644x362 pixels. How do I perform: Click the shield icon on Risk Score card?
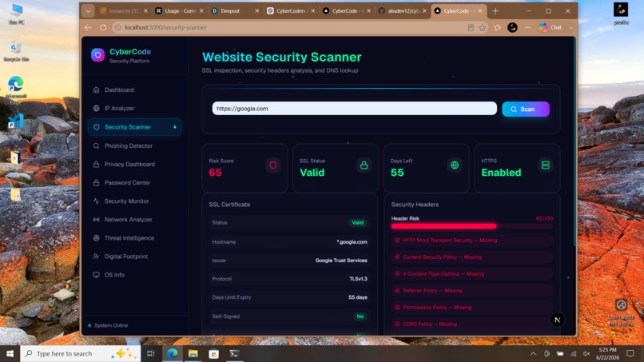[x=273, y=165]
